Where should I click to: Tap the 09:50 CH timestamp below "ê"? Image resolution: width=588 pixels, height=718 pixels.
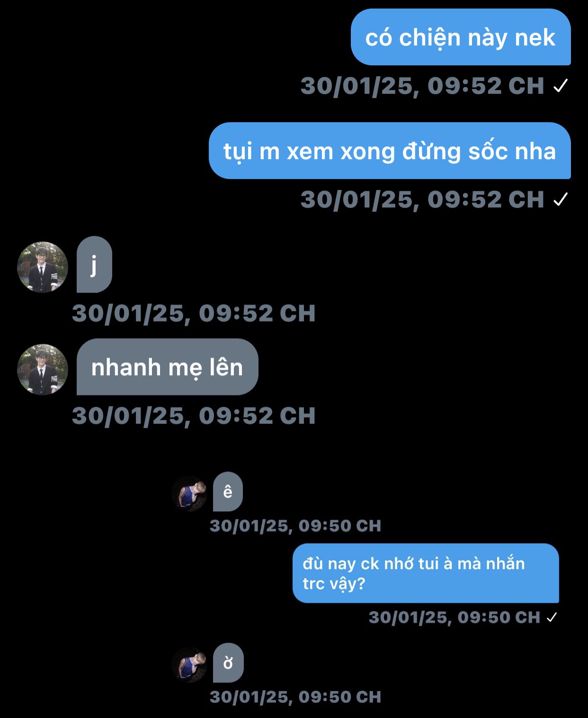295,526
